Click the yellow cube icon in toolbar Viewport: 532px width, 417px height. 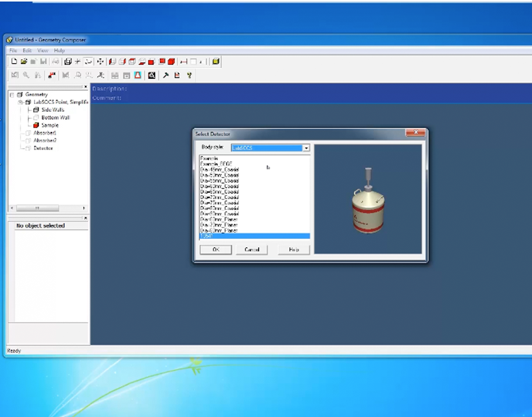(x=216, y=61)
